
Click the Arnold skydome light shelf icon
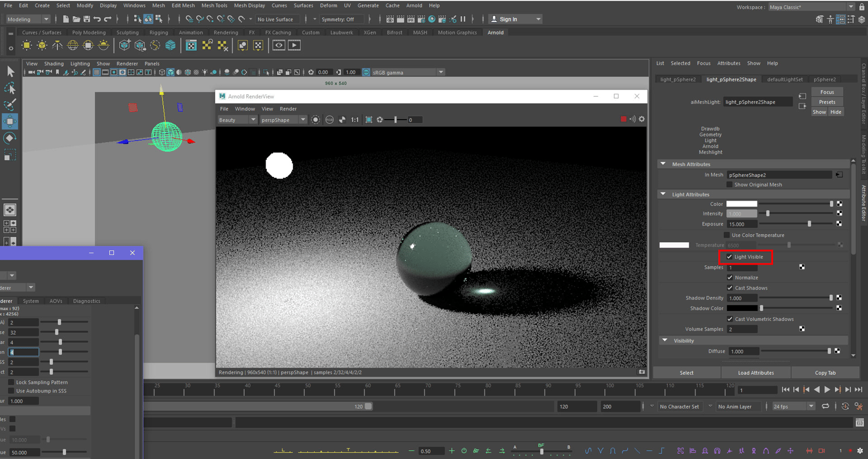[x=73, y=45]
